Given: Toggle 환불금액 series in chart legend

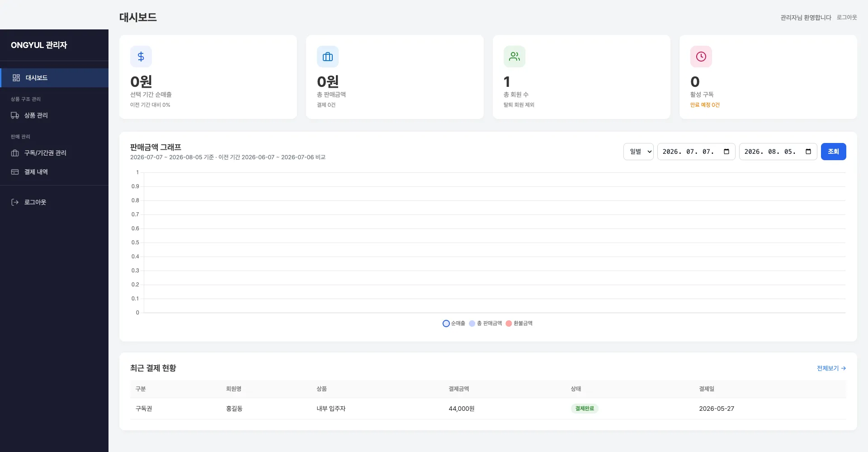Looking at the screenshot, I should (519, 324).
